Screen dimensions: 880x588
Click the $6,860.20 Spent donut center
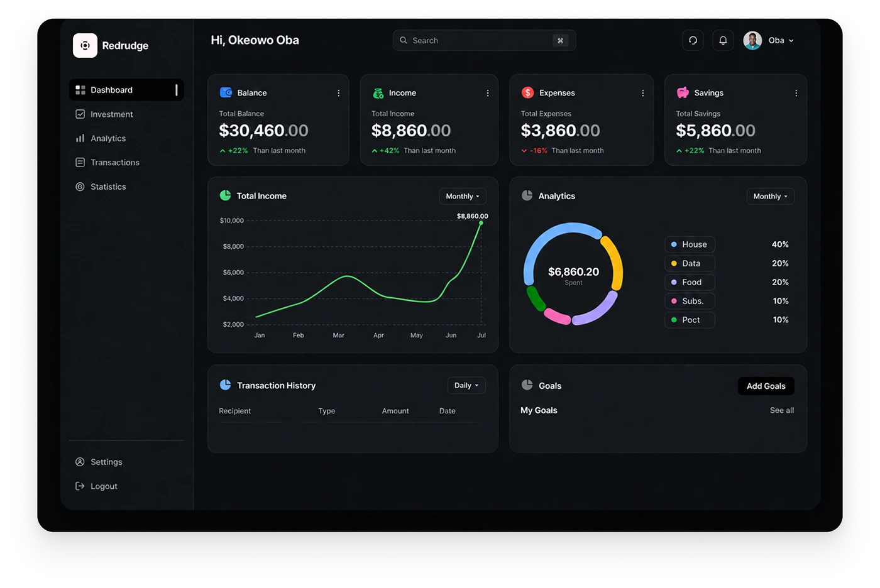[573, 275]
